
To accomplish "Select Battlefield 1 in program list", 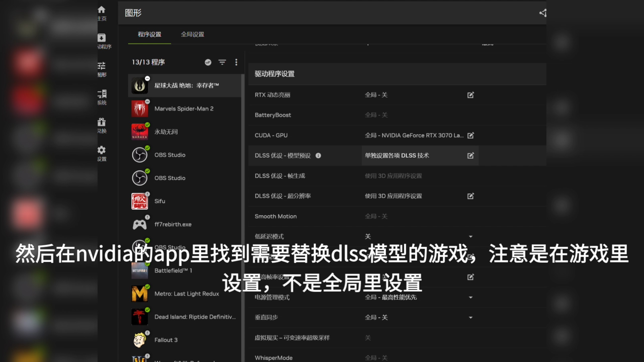I will (185, 270).
